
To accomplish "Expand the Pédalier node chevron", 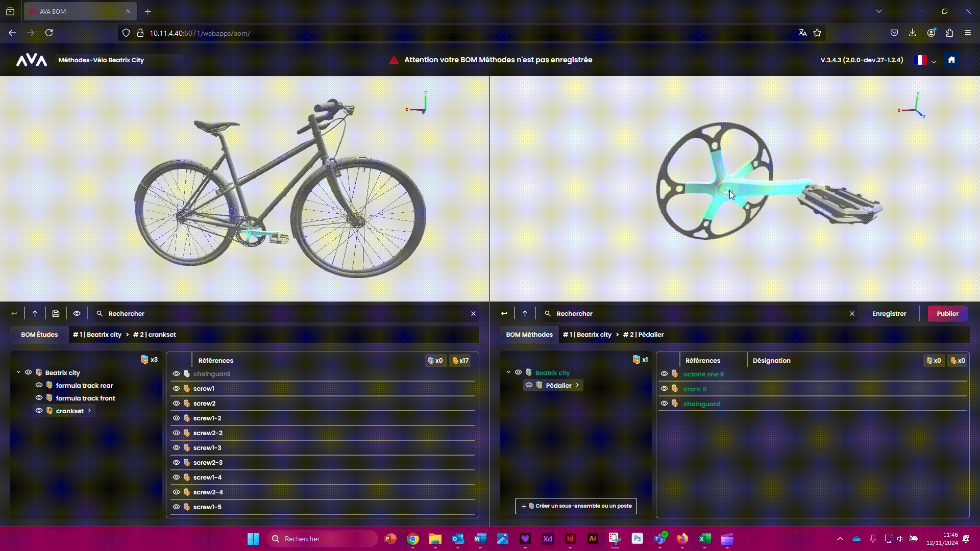I will (x=577, y=385).
